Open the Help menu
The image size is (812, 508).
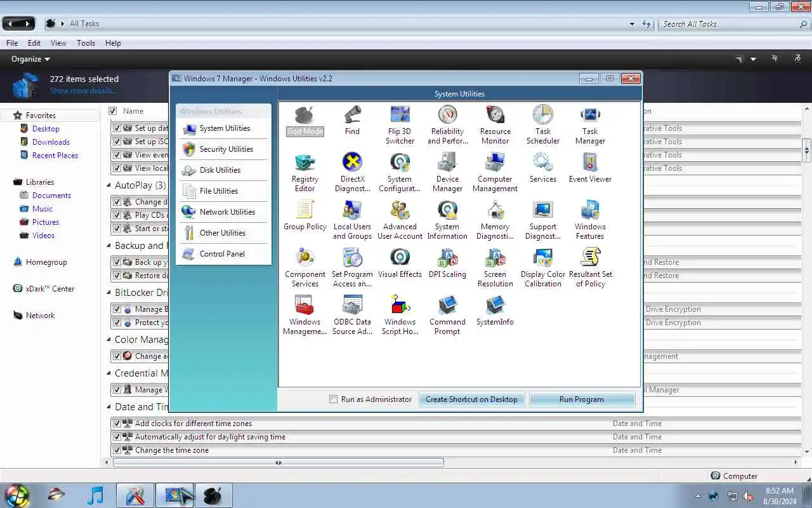(x=113, y=43)
